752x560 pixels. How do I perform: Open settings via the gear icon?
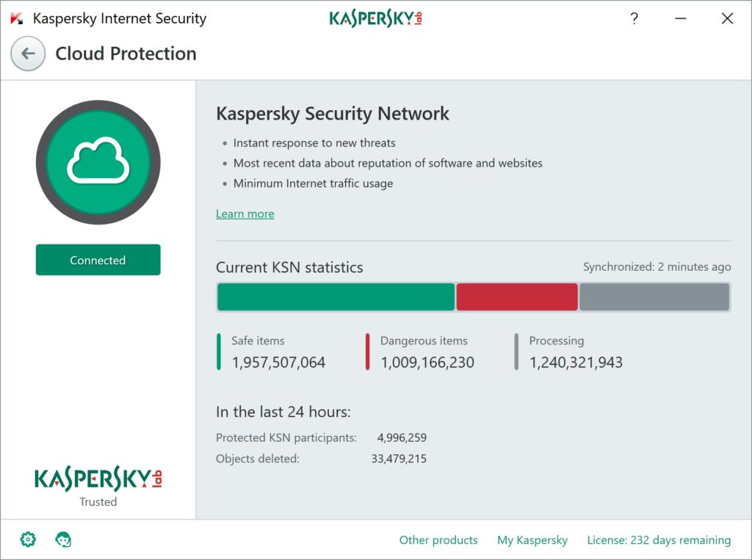point(28,539)
